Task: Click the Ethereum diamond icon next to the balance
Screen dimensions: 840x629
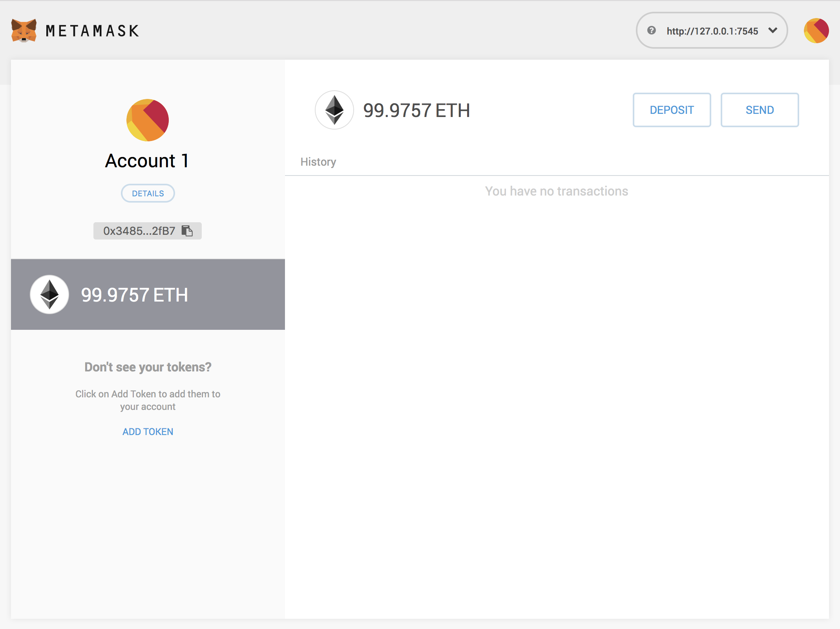Action: click(x=334, y=110)
